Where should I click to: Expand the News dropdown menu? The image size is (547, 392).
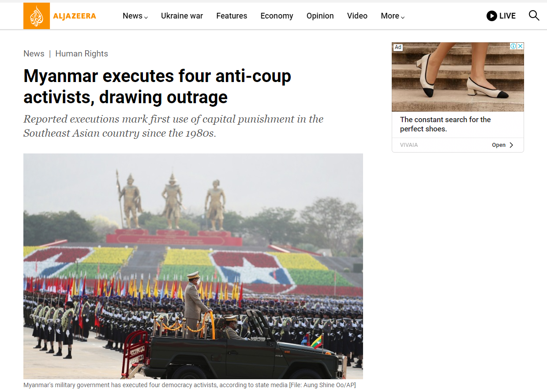(135, 16)
